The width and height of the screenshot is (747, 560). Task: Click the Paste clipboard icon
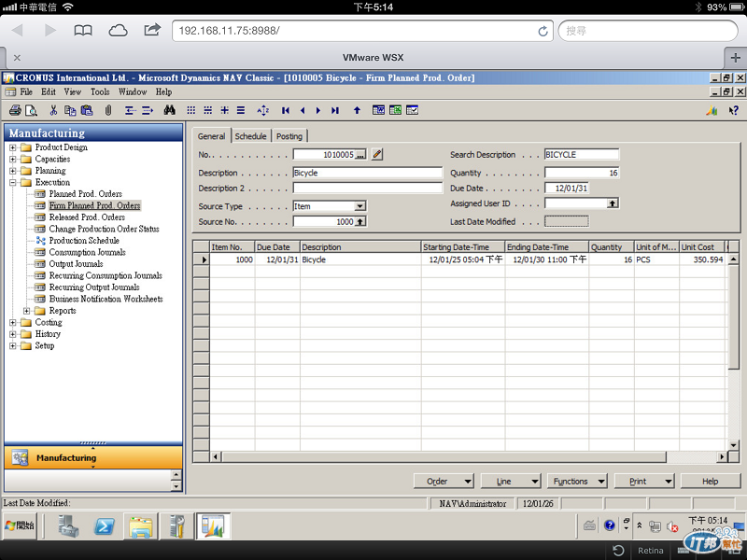point(87,110)
